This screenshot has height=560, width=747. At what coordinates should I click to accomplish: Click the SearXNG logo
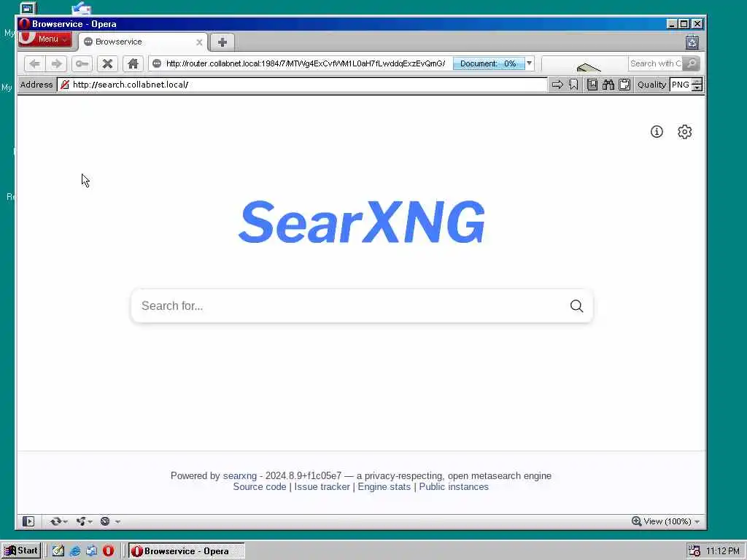pos(362,222)
